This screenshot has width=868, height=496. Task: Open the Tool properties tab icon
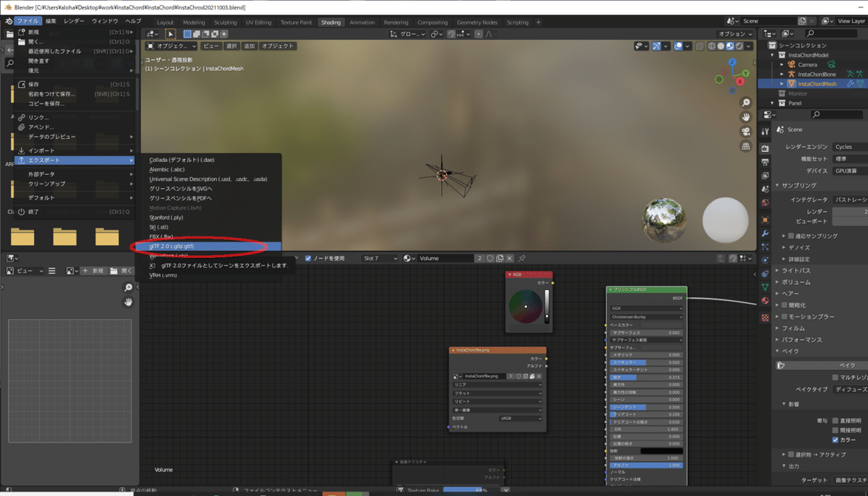pyautogui.click(x=765, y=131)
